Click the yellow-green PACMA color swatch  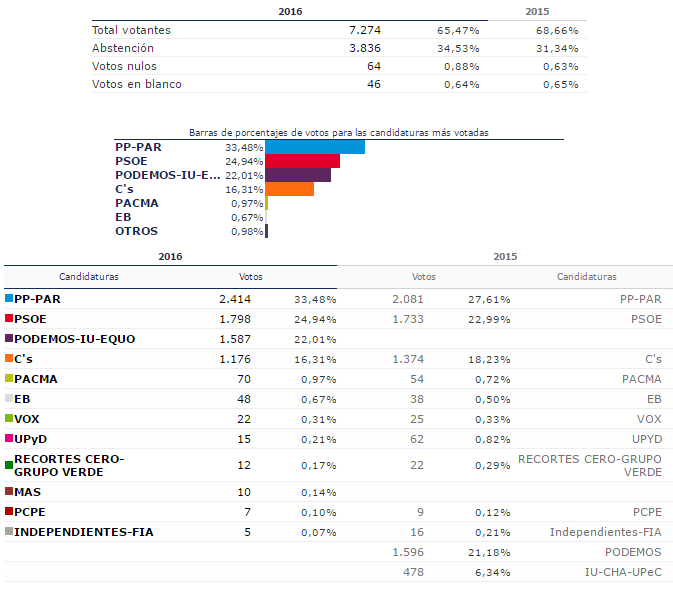click(9, 378)
